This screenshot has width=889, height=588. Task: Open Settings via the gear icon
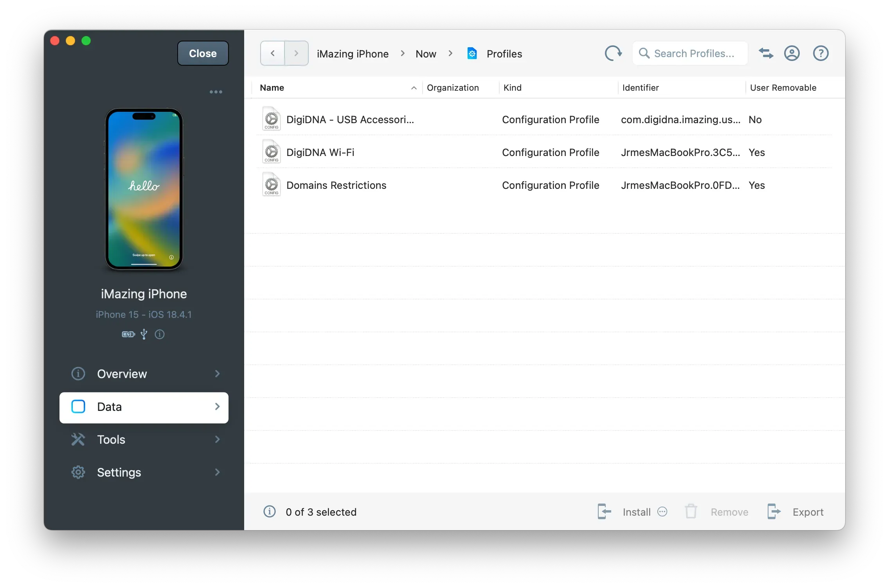(x=78, y=472)
